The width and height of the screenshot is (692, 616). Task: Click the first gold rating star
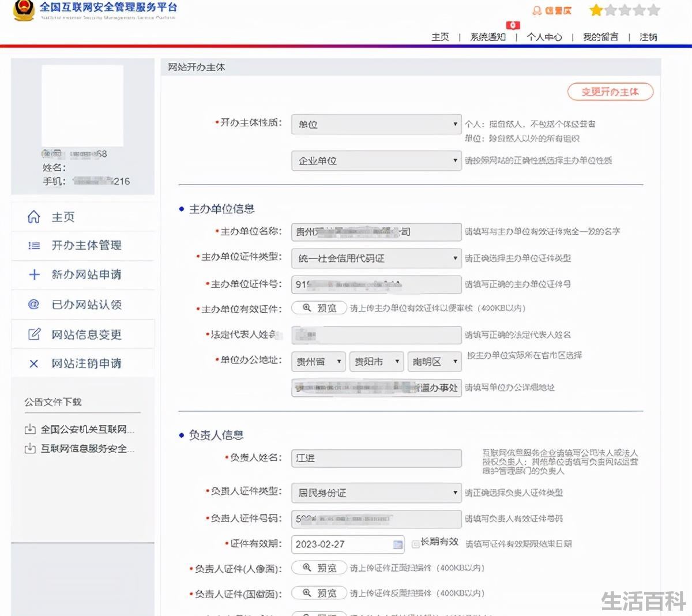[x=596, y=10]
